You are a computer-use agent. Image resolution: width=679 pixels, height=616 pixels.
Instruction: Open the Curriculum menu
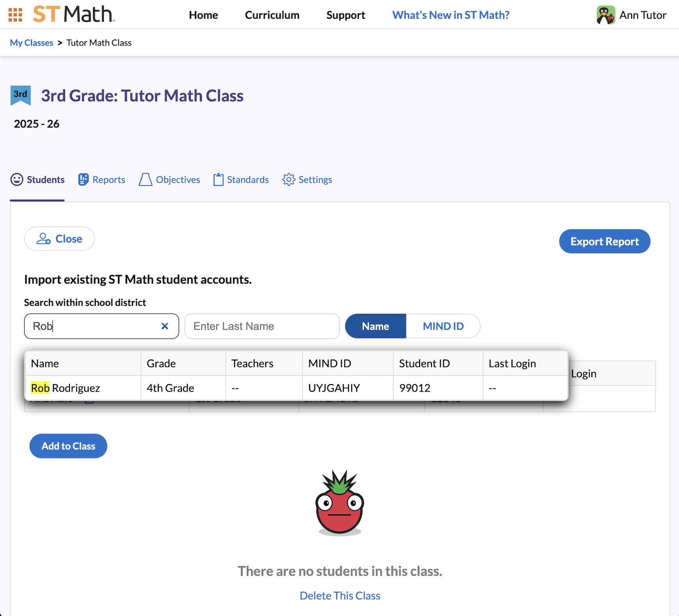coord(272,15)
